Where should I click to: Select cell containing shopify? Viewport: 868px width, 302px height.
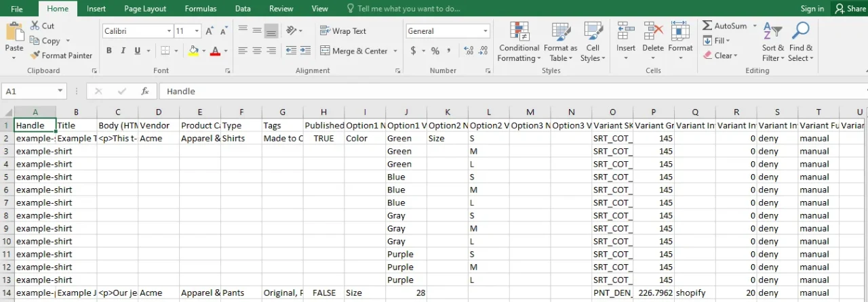coord(695,293)
